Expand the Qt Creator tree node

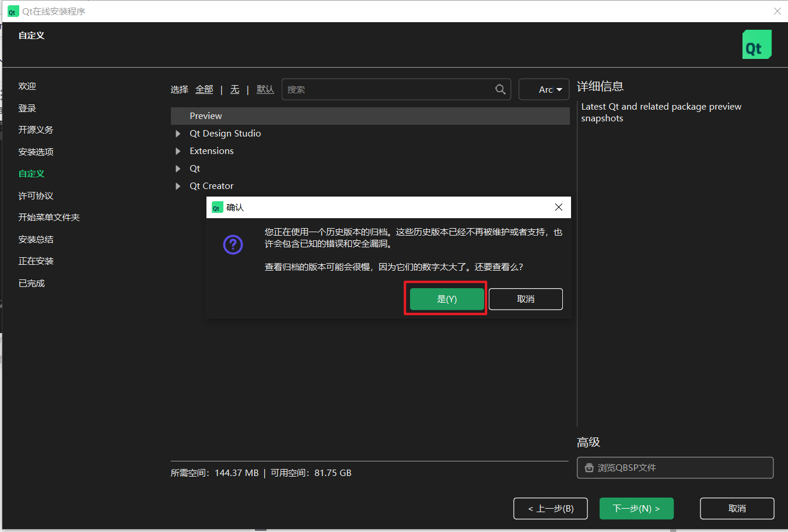pos(178,186)
